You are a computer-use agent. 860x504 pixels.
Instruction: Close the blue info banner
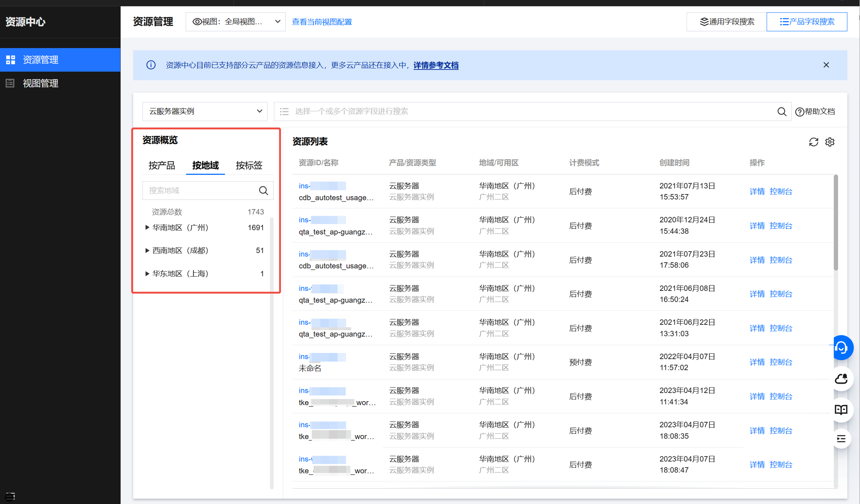(826, 65)
